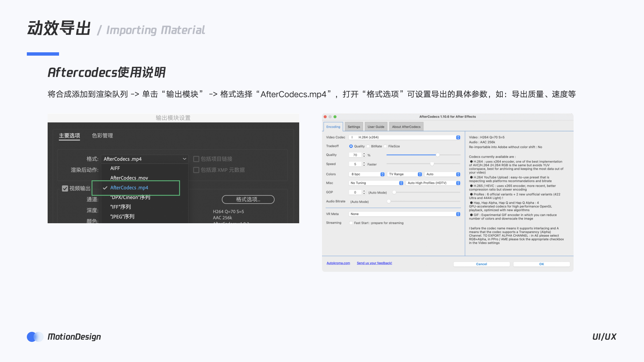Click the Speed value stepper arrows
The width and height of the screenshot is (644, 362).
pyautogui.click(x=364, y=164)
